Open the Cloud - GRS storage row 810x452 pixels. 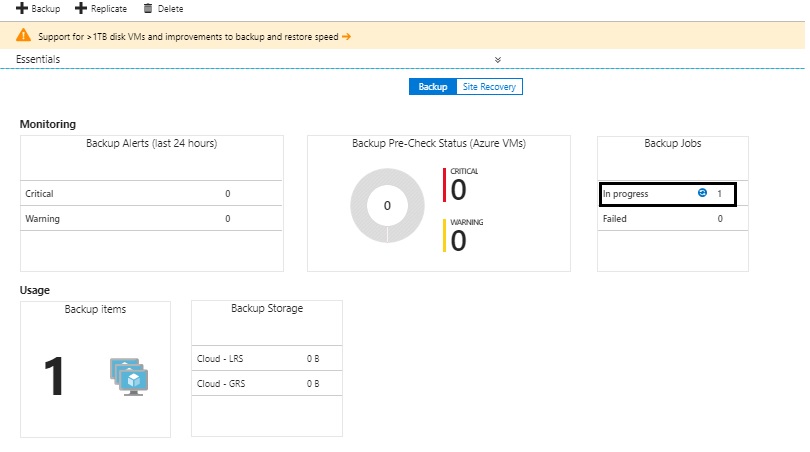coord(266,384)
